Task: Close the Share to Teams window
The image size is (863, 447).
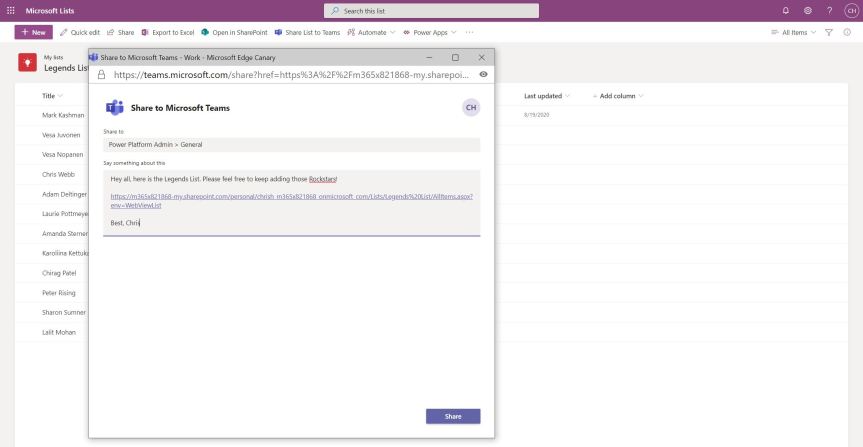Action: pyautogui.click(x=482, y=57)
